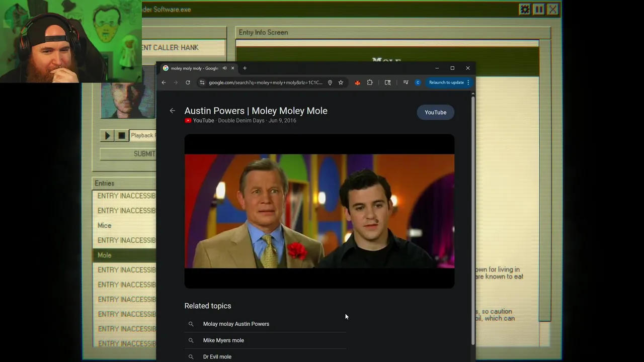644x362 pixels.
Task: Click the YouTube pill button
Action: 436,112
